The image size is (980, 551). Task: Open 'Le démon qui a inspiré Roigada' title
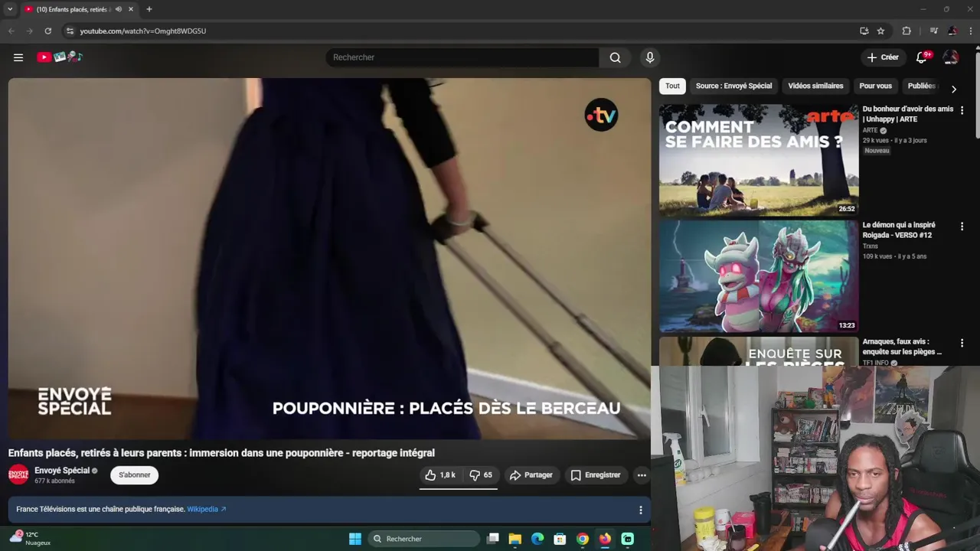899,230
